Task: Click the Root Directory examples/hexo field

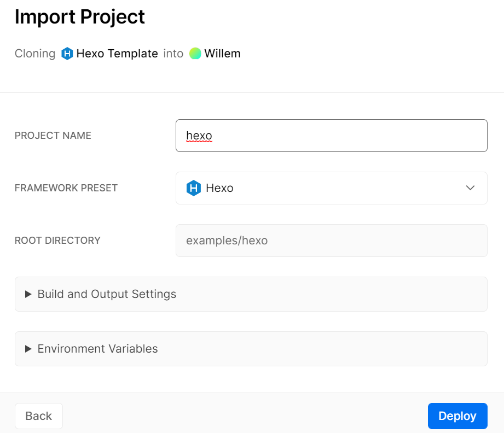Action: [x=331, y=241]
